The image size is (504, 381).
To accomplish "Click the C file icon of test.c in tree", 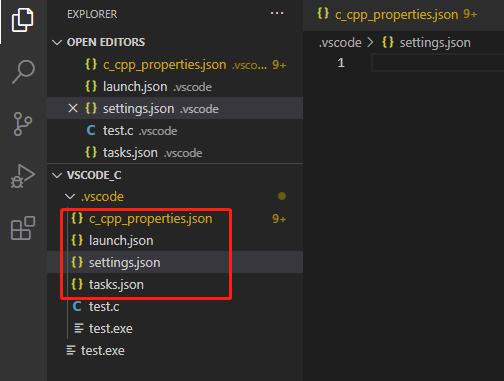I will tap(77, 306).
